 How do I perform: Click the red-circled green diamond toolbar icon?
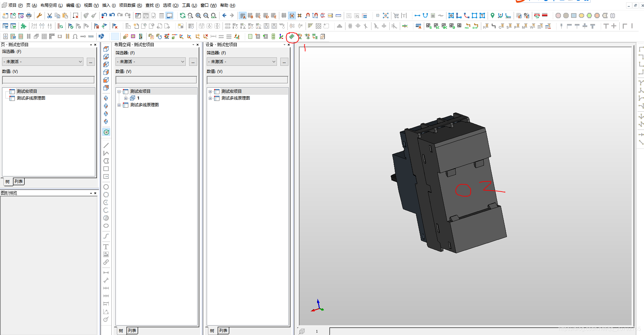(292, 36)
